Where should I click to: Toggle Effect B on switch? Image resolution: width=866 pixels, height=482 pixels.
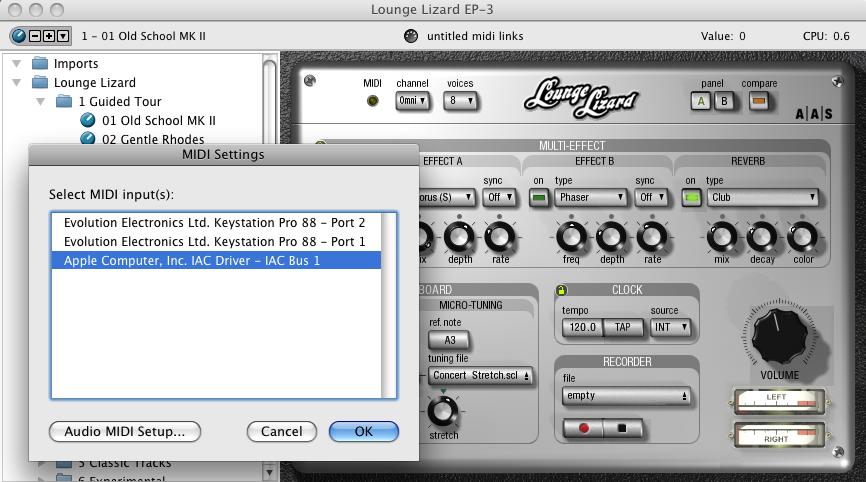coord(539,198)
